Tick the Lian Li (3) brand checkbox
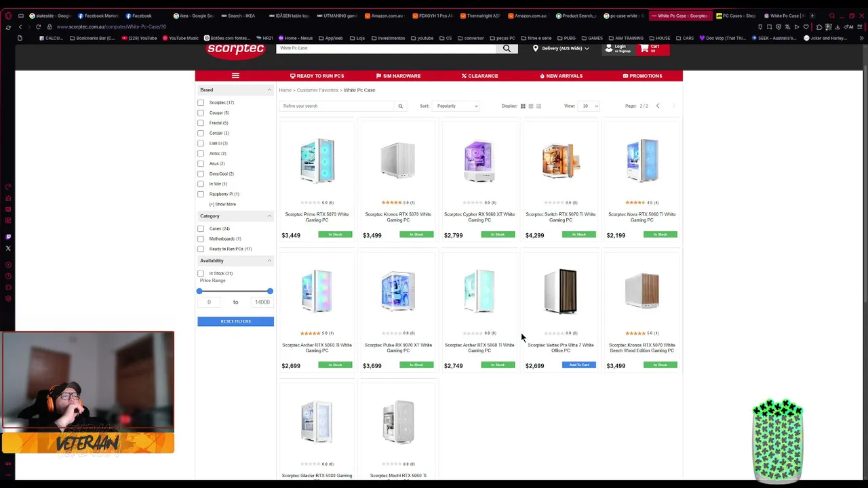The width and height of the screenshot is (868, 488). point(201,143)
